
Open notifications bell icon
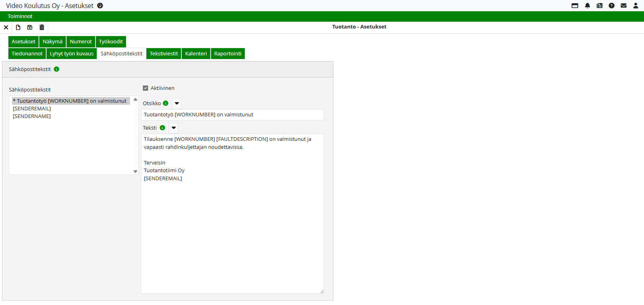[x=587, y=6]
